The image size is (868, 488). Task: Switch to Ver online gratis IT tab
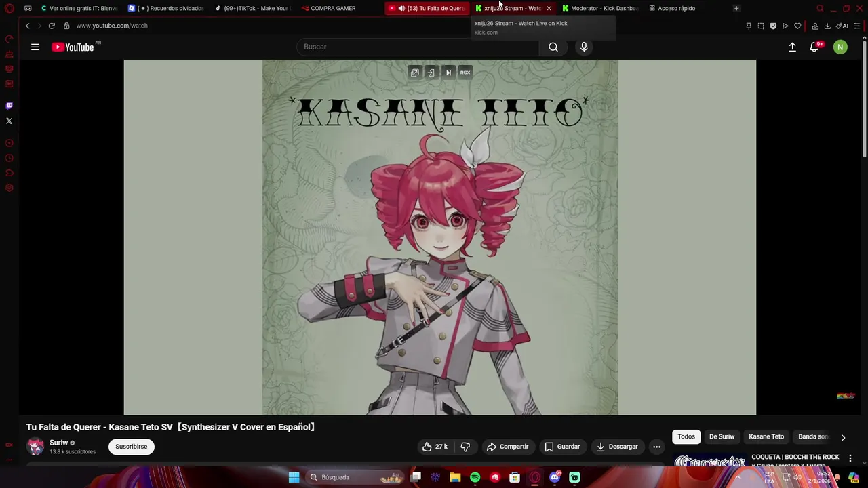point(79,8)
